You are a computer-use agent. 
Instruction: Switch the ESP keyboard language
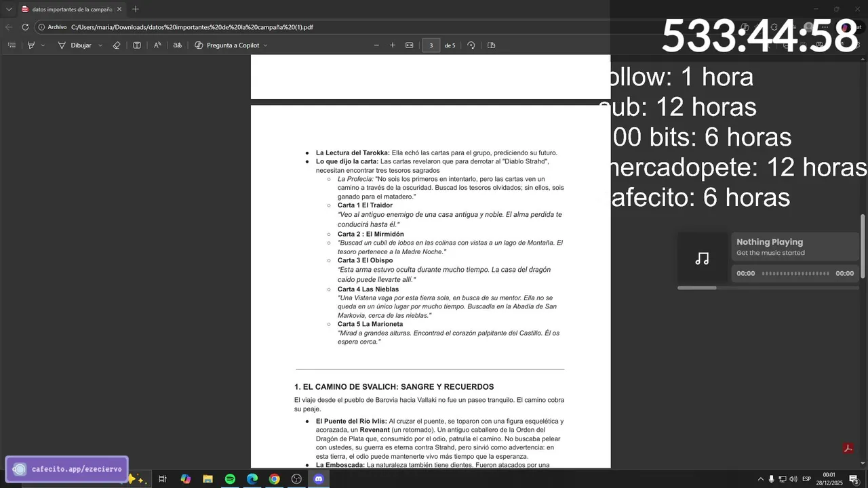coord(807,479)
